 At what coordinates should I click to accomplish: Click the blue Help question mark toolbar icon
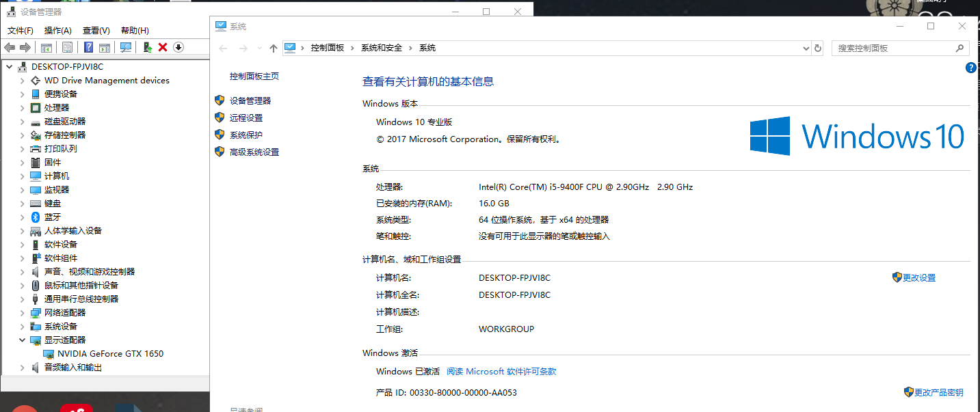pos(88,47)
